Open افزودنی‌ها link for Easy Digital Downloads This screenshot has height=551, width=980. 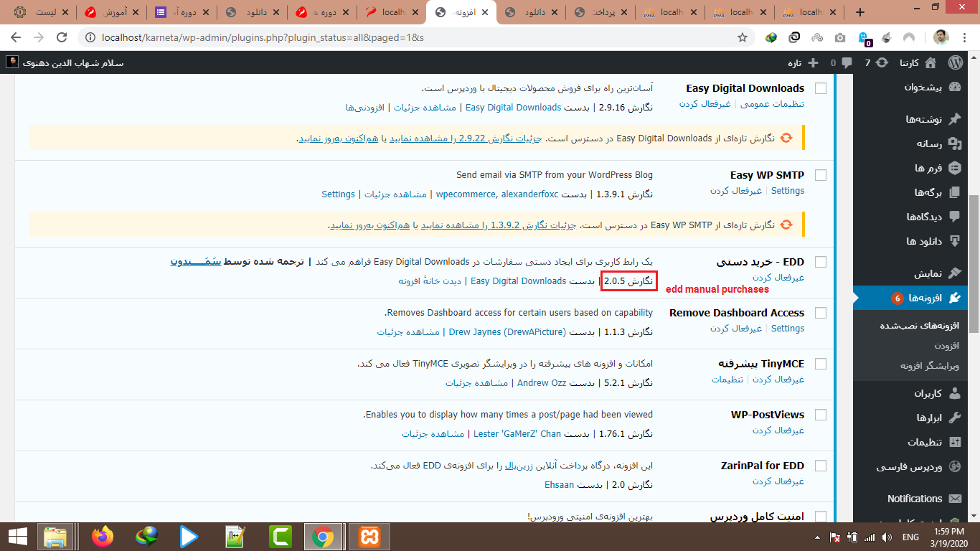(366, 108)
